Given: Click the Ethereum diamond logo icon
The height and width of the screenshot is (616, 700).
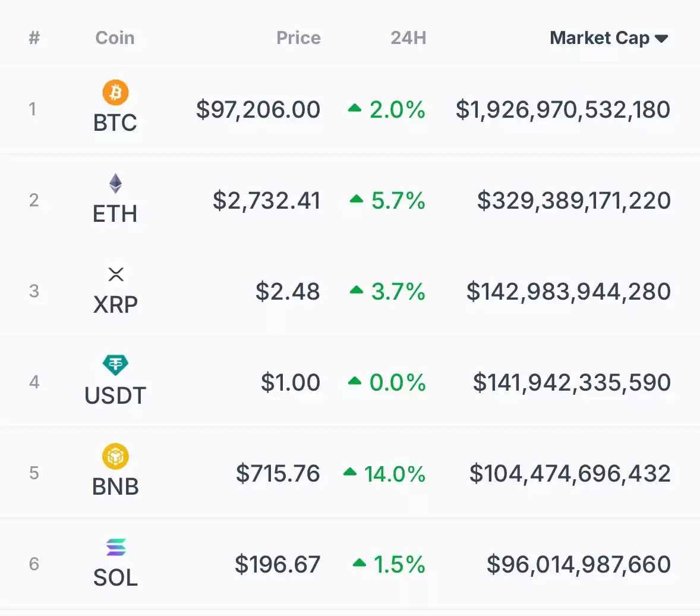Looking at the screenshot, I should (x=116, y=183).
